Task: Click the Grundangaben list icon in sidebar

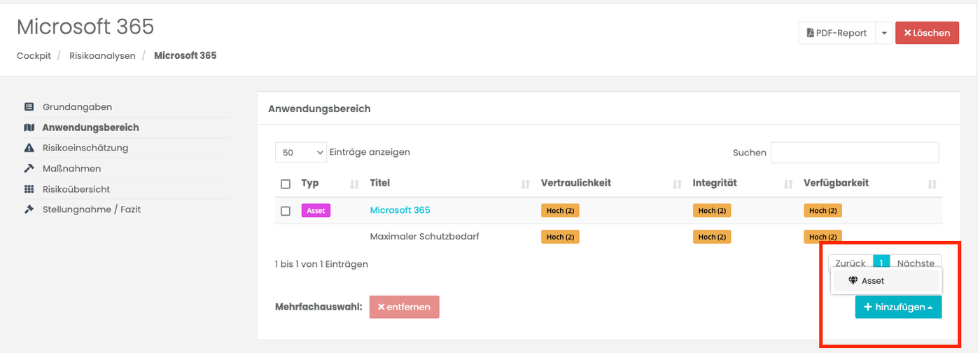Action: [x=29, y=107]
